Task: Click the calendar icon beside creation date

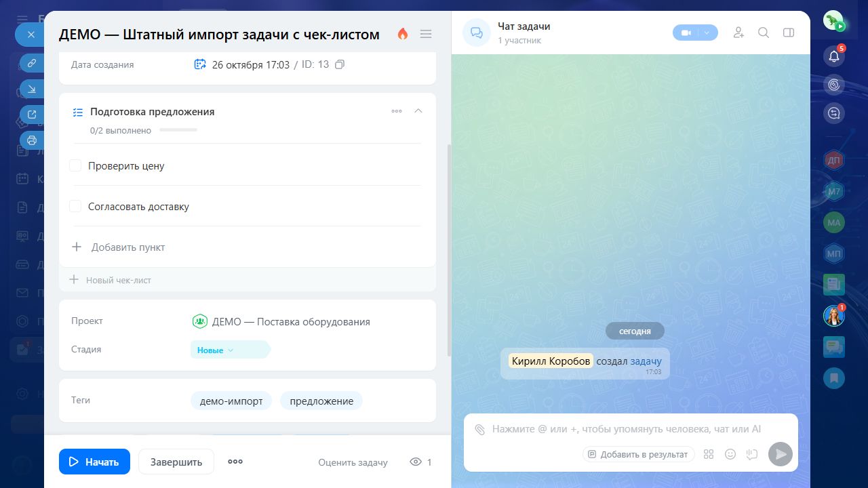Action: pos(200,64)
